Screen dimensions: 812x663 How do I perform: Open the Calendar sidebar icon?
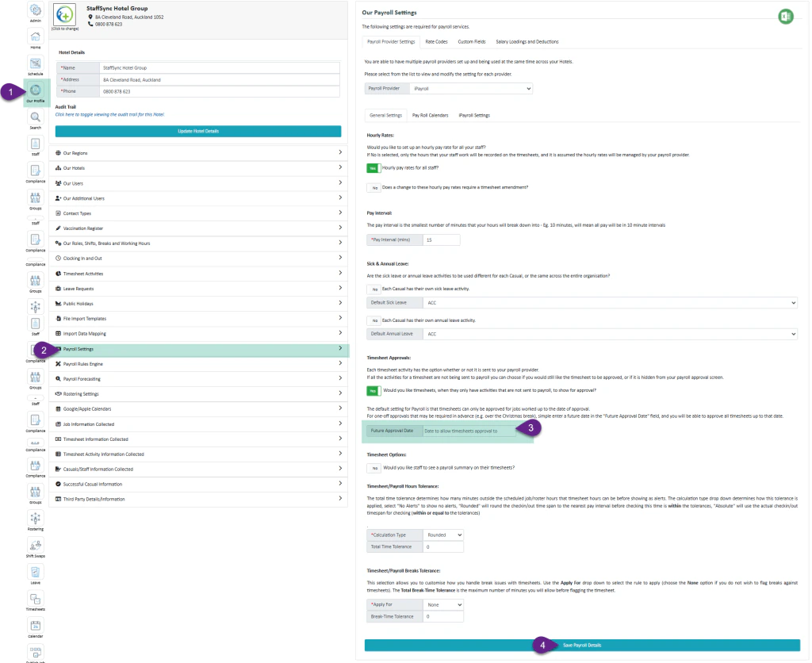tap(35, 625)
